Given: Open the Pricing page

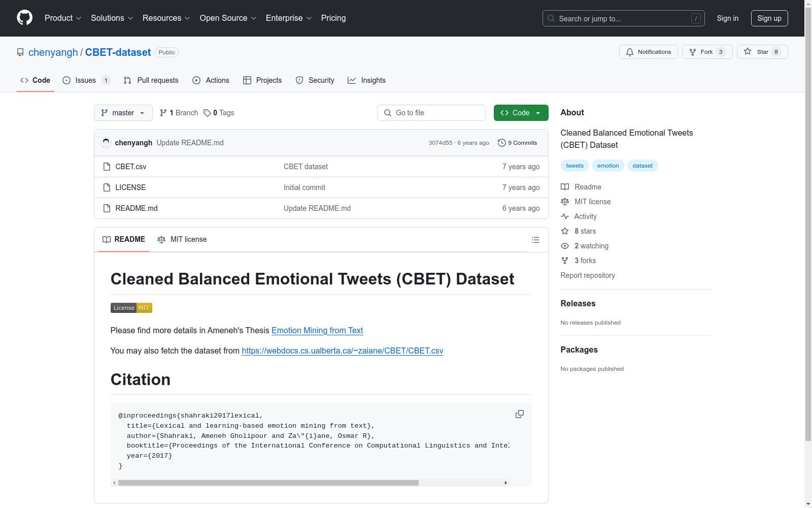Looking at the screenshot, I should [x=333, y=18].
